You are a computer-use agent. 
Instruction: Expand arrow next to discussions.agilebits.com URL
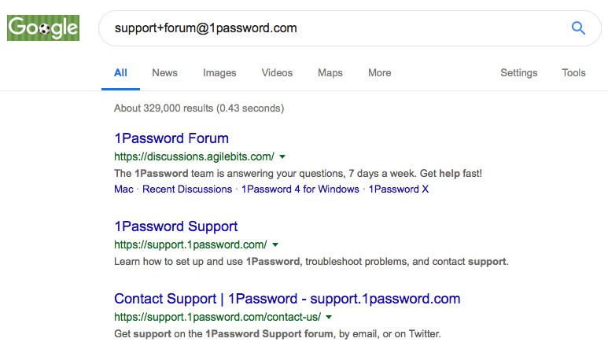[x=282, y=157]
